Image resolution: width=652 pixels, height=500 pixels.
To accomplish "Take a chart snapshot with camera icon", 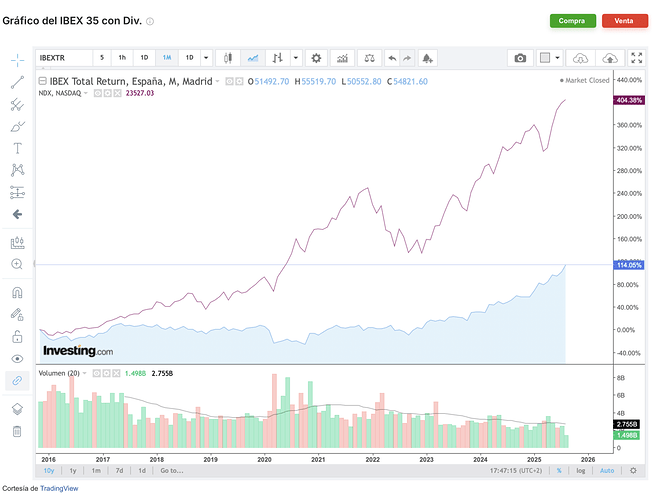I will (x=520, y=58).
